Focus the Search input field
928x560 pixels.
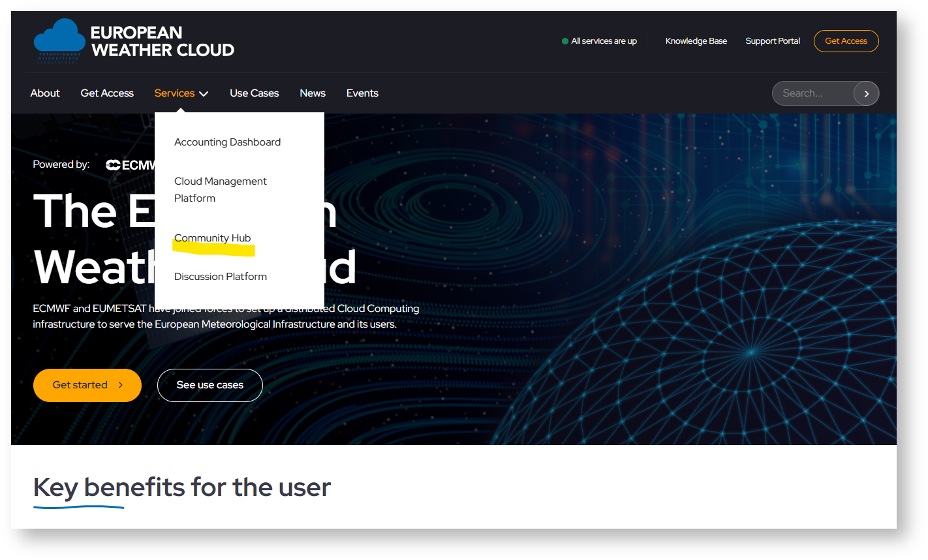(812, 93)
